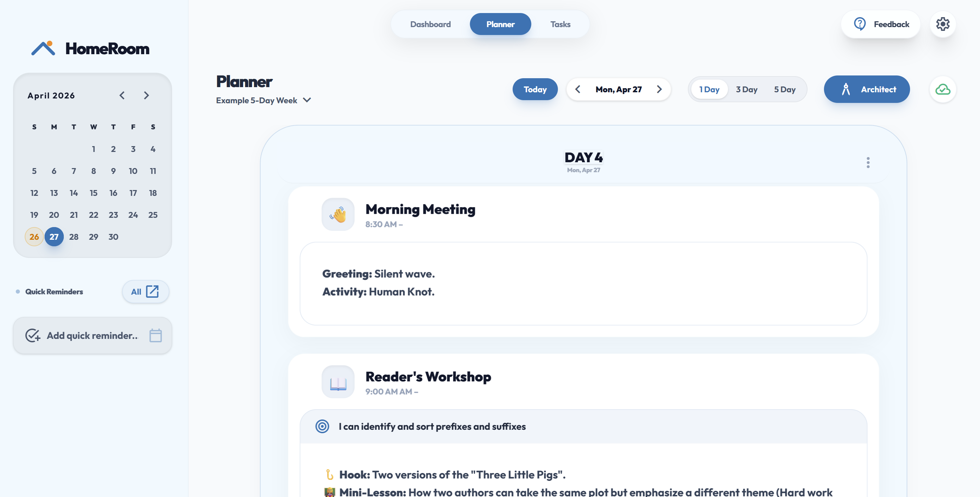Select April 10 in the calendar

[133, 171]
